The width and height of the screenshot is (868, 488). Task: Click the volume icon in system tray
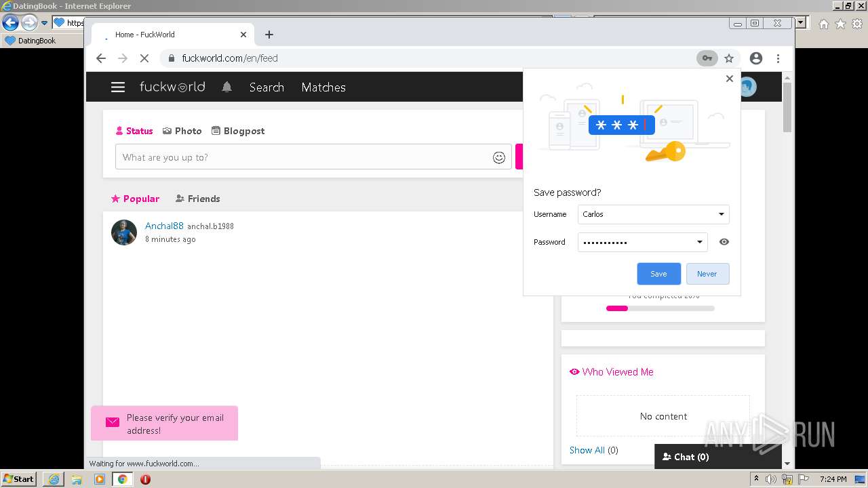click(771, 479)
